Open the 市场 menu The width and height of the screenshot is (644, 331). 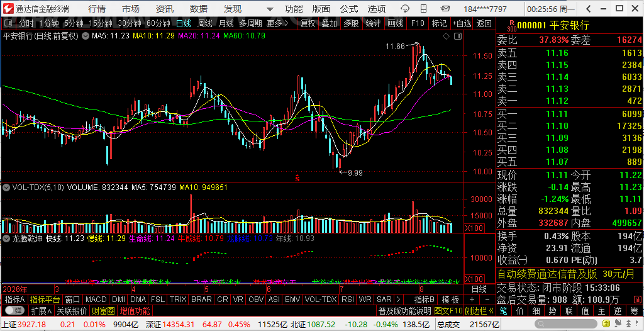(131, 9)
